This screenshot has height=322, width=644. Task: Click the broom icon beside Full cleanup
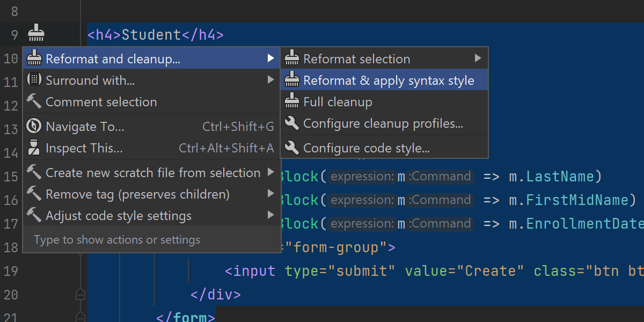[x=292, y=101]
